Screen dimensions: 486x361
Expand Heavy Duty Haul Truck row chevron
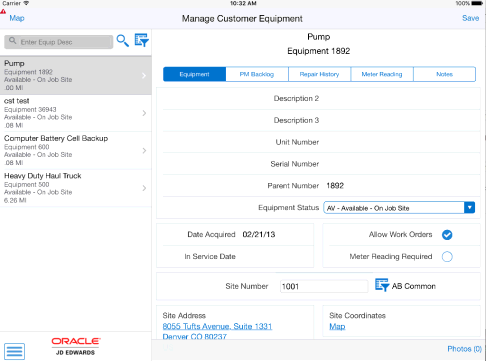coord(144,188)
